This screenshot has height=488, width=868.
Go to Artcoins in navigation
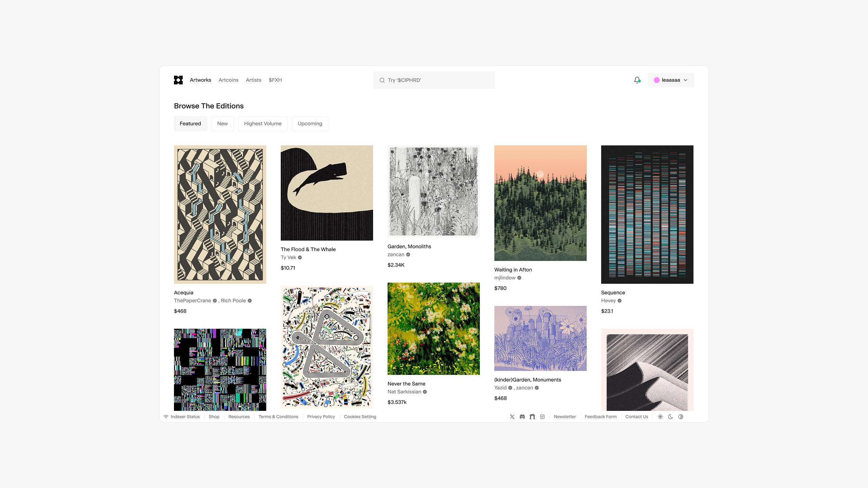point(228,80)
